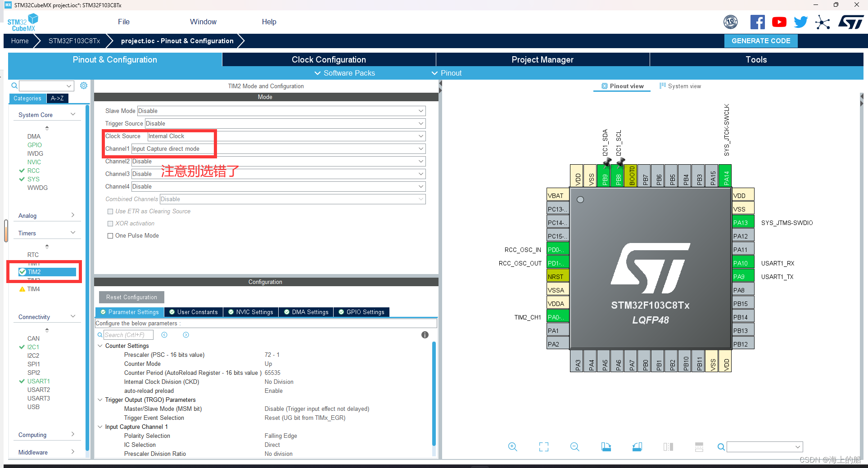
Task: Check Use ETR as Clearing Source
Action: click(110, 211)
